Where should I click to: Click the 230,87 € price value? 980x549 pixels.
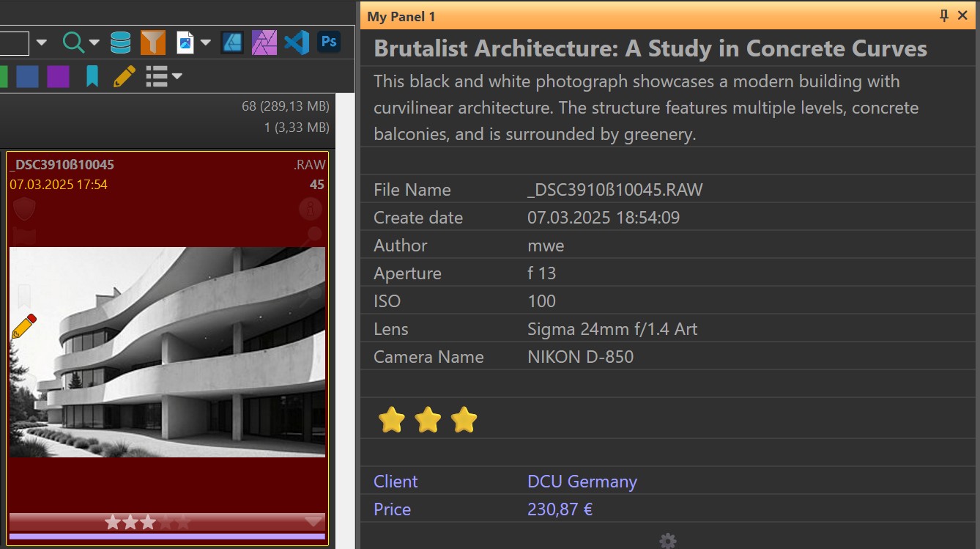coord(560,509)
